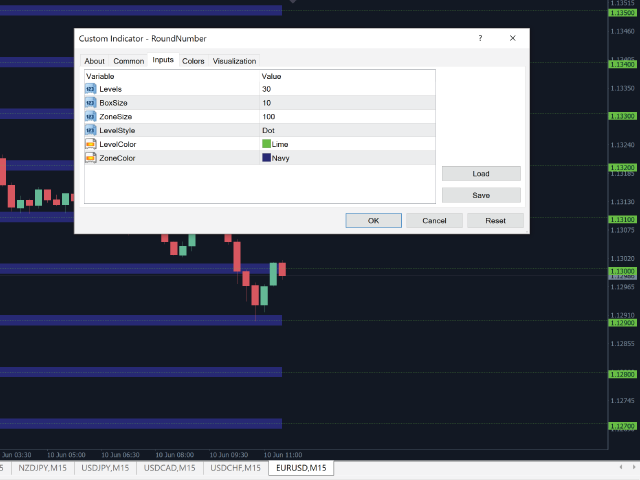Switch to the USDJPY,M15 chart tab

tap(105, 468)
